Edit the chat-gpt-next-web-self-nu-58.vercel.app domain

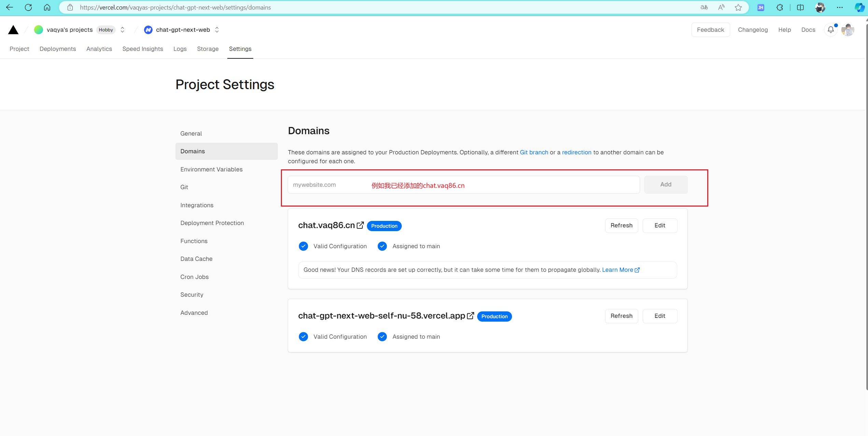(659, 316)
